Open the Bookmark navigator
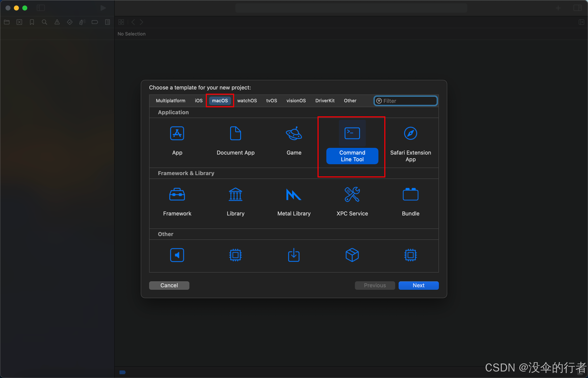588x378 pixels. tap(32, 22)
